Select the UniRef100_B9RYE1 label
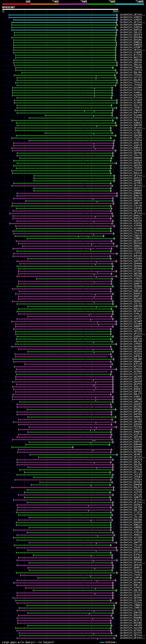146x644 pixels. [x=131, y=550]
